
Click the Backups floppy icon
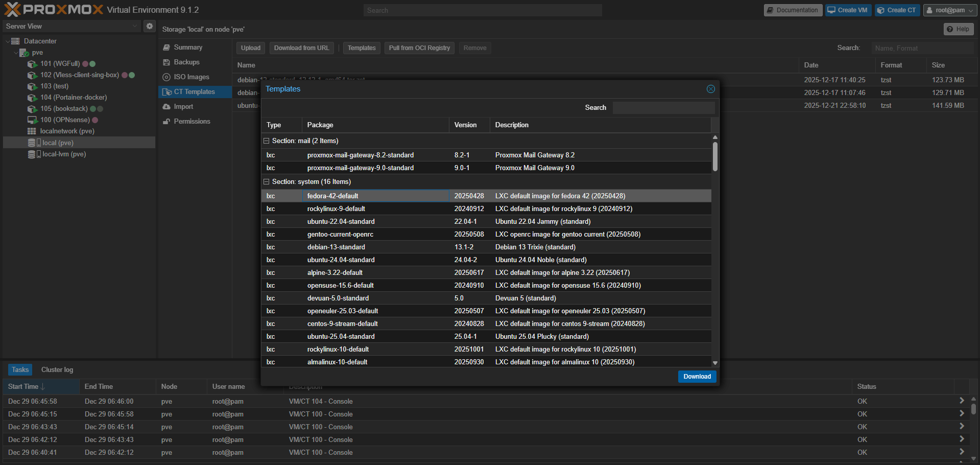(166, 62)
